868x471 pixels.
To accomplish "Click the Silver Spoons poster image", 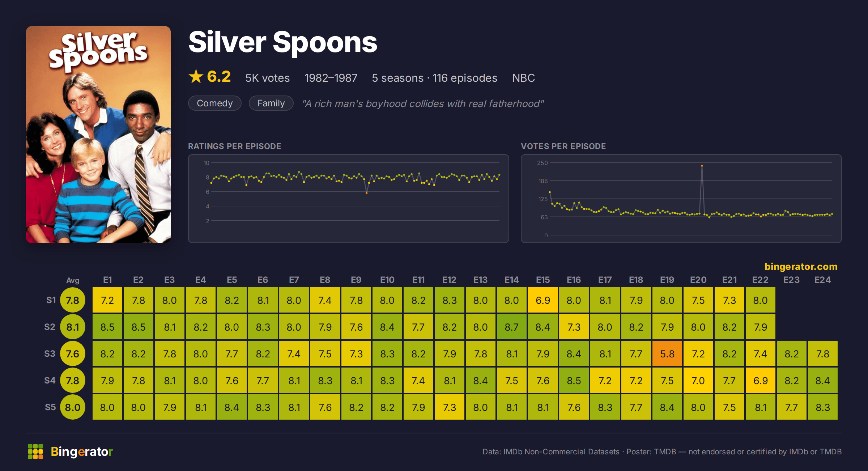I will (x=98, y=135).
